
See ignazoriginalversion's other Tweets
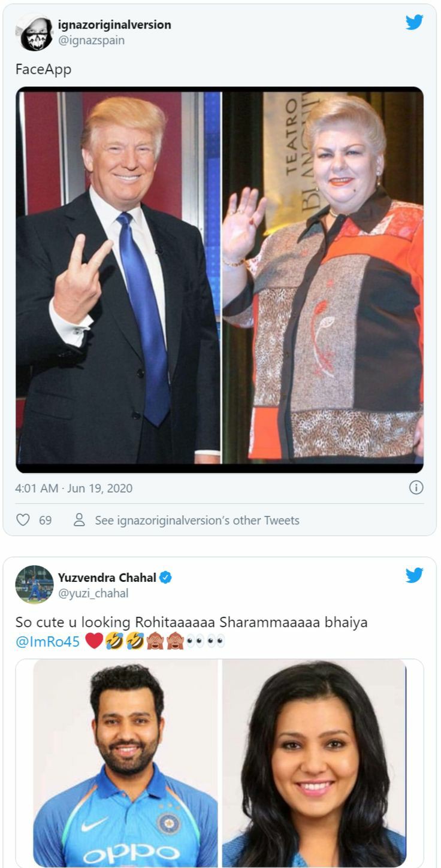point(197,520)
